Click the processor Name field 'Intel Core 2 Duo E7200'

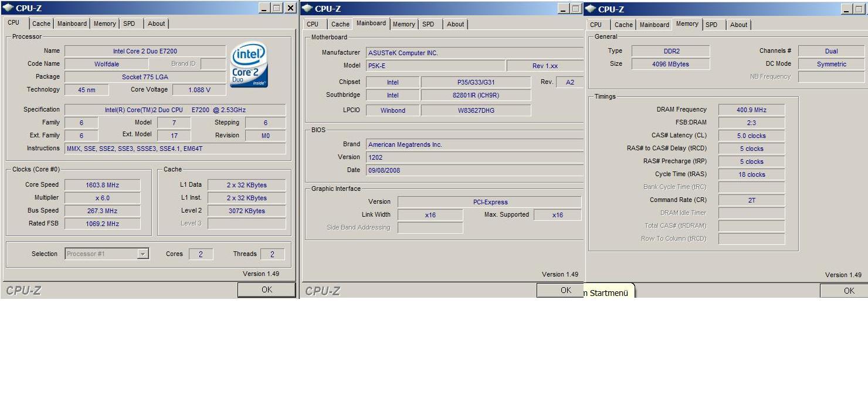click(145, 51)
